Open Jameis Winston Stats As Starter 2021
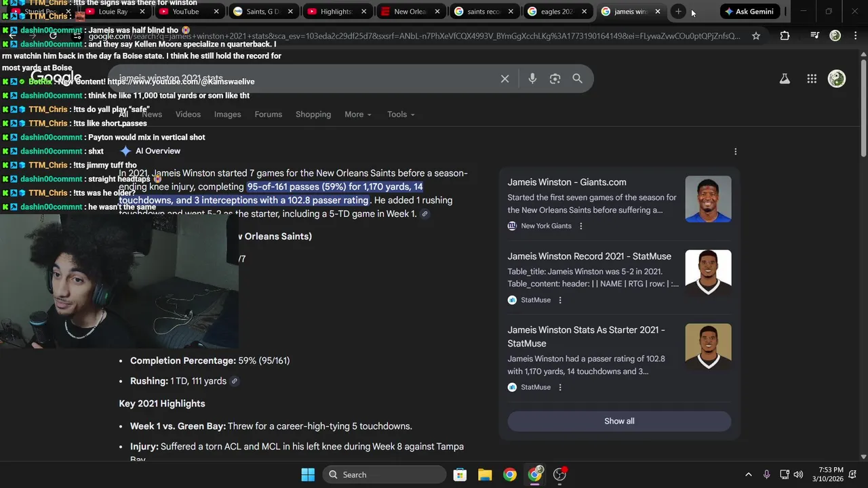 (586, 337)
